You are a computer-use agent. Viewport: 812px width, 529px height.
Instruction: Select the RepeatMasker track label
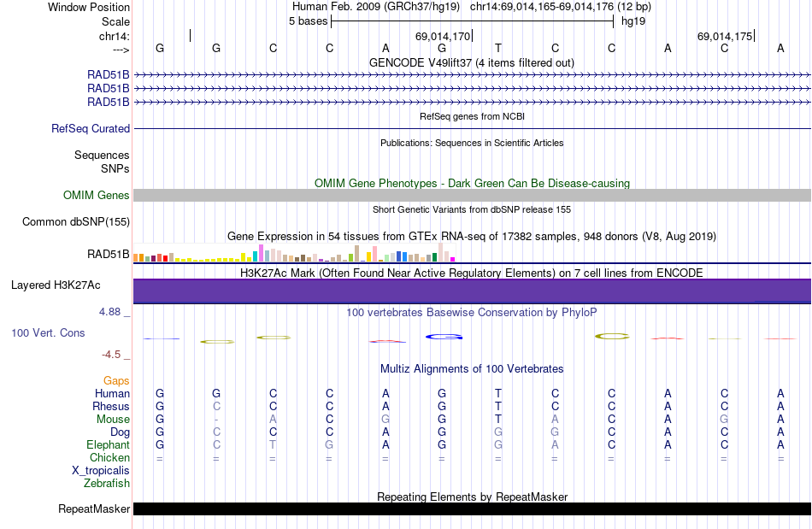(x=94, y=508)
